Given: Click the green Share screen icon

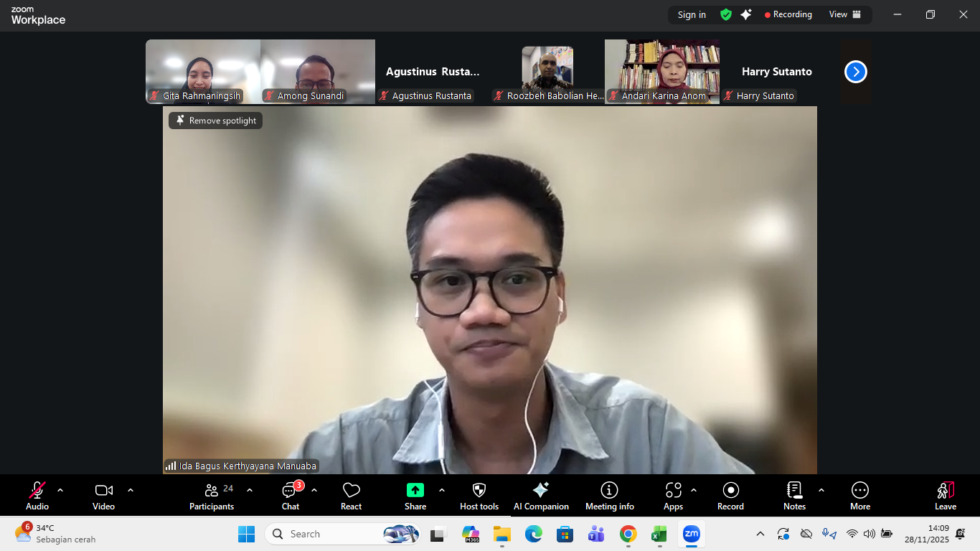Looking at the screenshot, I should tap(415, 491).
